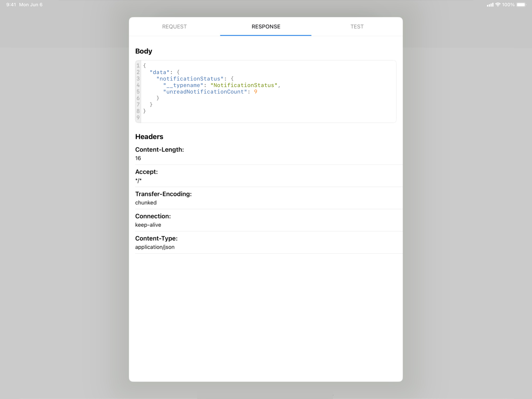This screenshot has height=399, width=532.
Task: Tap the 9:41 clock in status bar
Action: (x=11, y=4)
